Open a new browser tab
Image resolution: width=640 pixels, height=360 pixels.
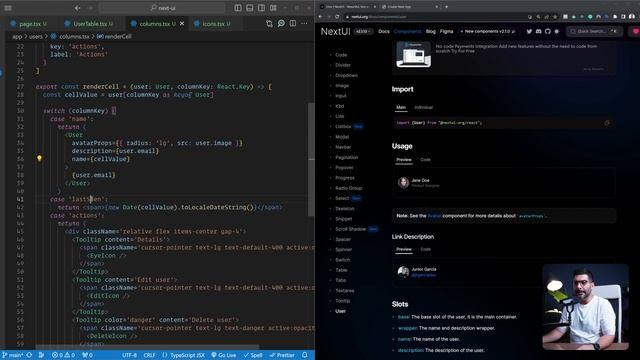click(447, 7)
